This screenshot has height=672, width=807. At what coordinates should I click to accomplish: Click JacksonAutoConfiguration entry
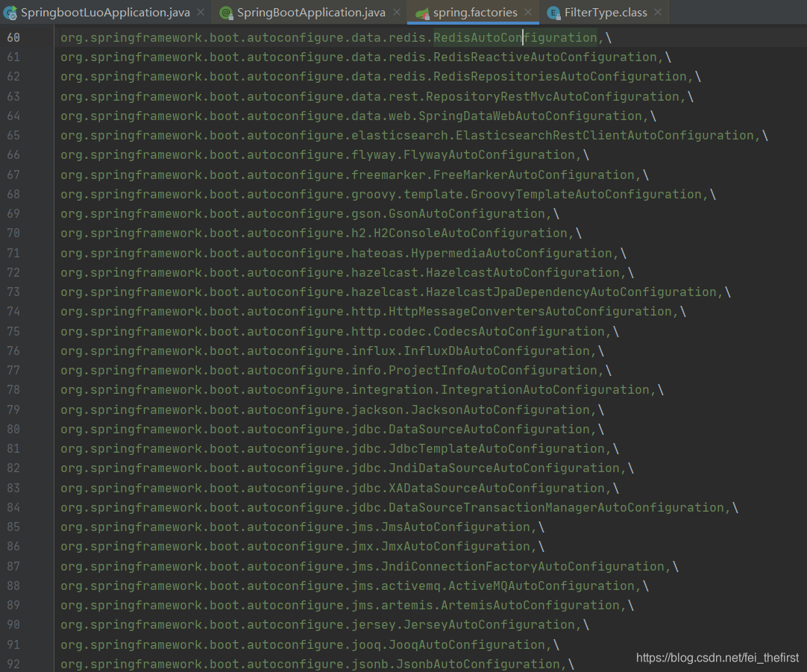500,409
